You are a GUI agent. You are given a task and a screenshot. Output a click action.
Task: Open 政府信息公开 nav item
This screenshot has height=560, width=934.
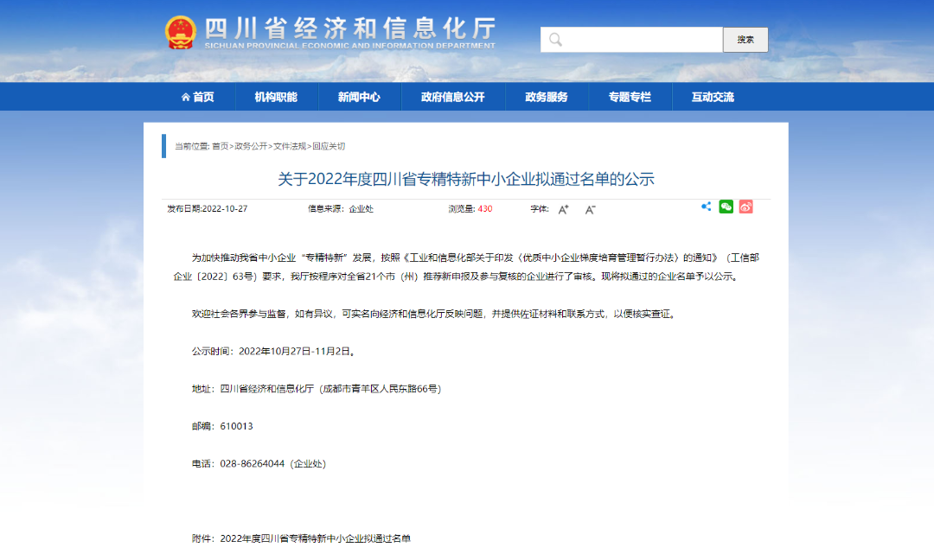(x=452, y=97)
